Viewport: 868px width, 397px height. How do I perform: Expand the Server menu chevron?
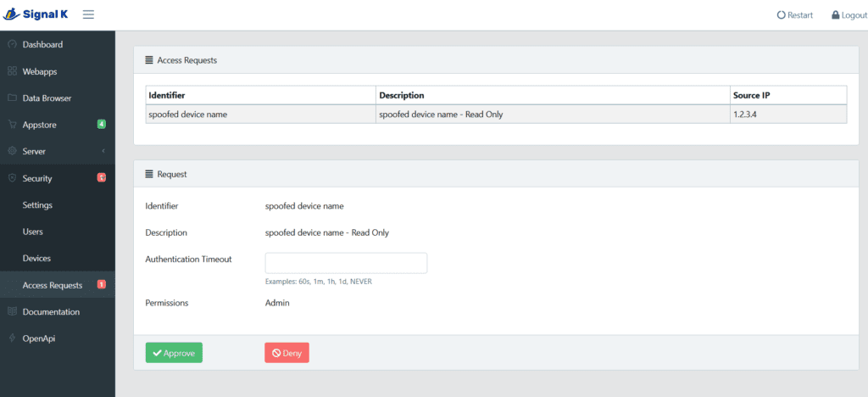pos(103,151)
